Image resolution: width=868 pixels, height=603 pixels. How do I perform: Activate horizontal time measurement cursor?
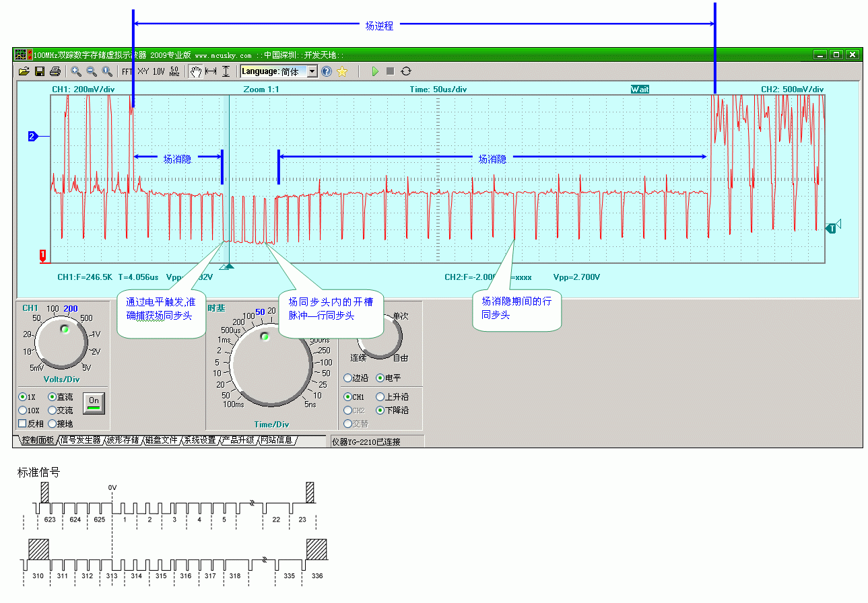pyautogui.click(x=211, y=71)
